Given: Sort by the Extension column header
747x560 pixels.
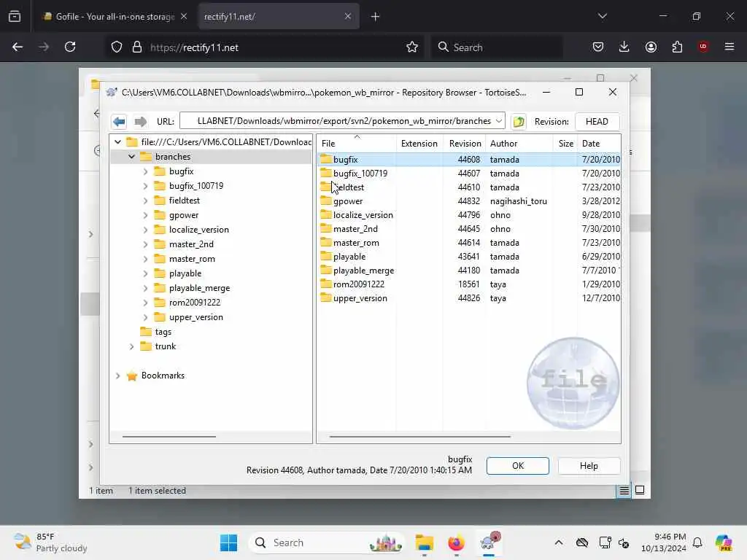Looking at the screenshot, I should click(x=419, y=144).
